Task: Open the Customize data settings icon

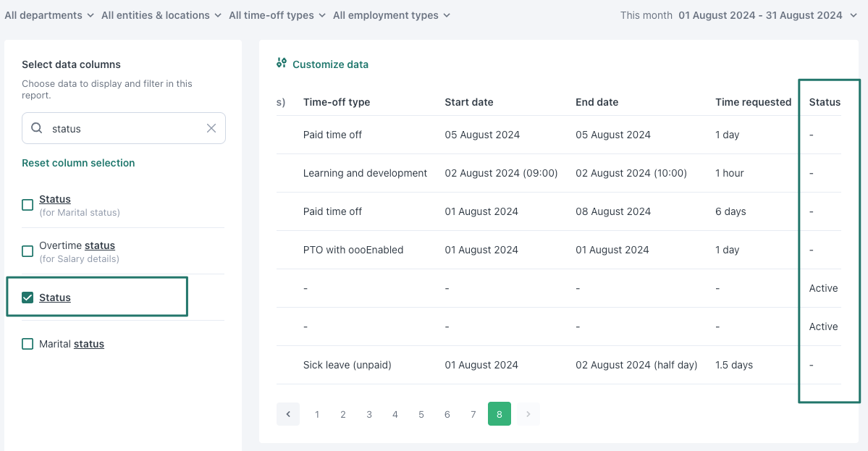Action: pyautogui.click(x=281, y=64)
